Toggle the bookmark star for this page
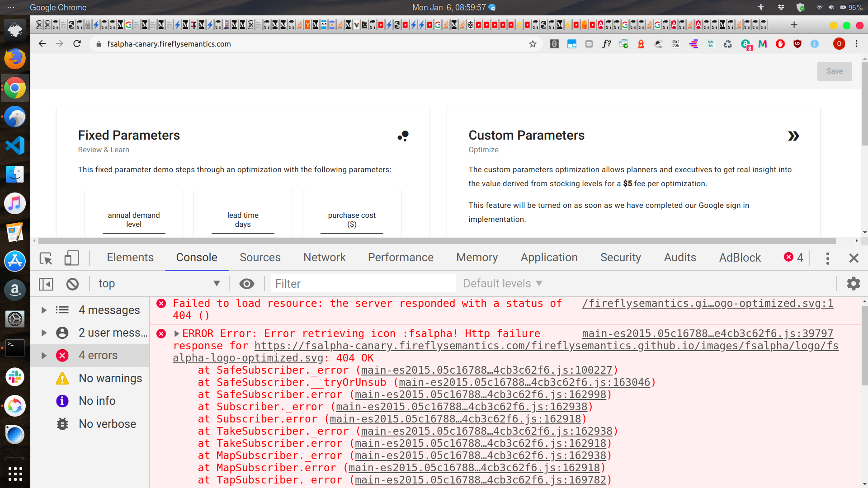The image size is (868, 488). click(x=533, y=44)
